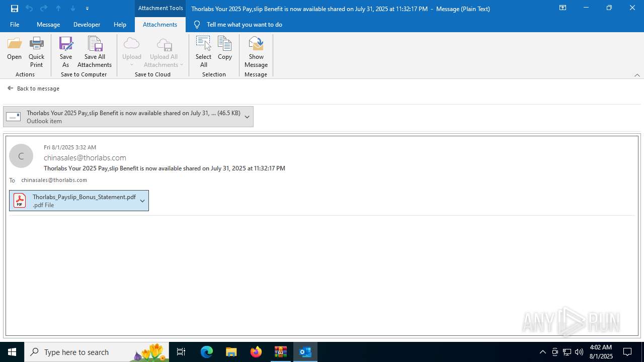Switch to the Developer tab

(x=87, y=24)
